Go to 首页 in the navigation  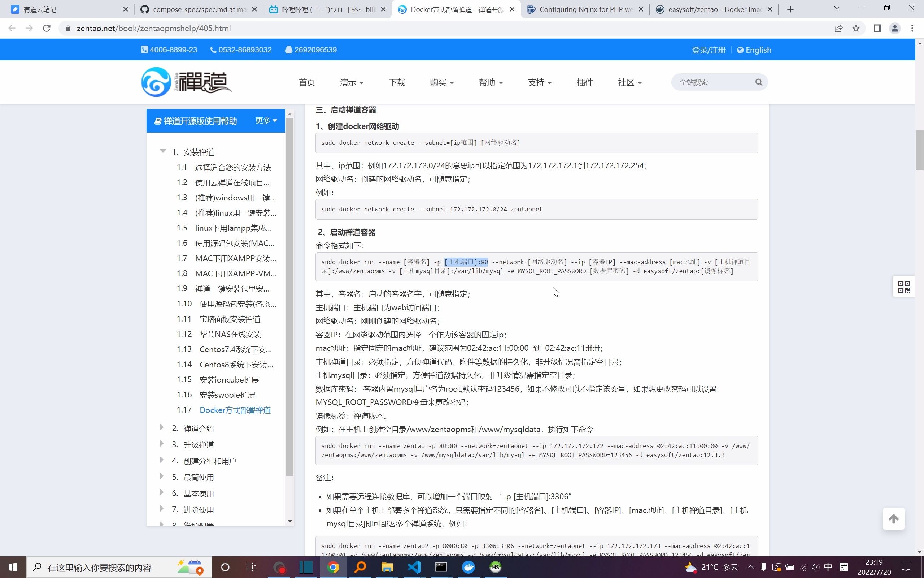click(x=307, y=83)
